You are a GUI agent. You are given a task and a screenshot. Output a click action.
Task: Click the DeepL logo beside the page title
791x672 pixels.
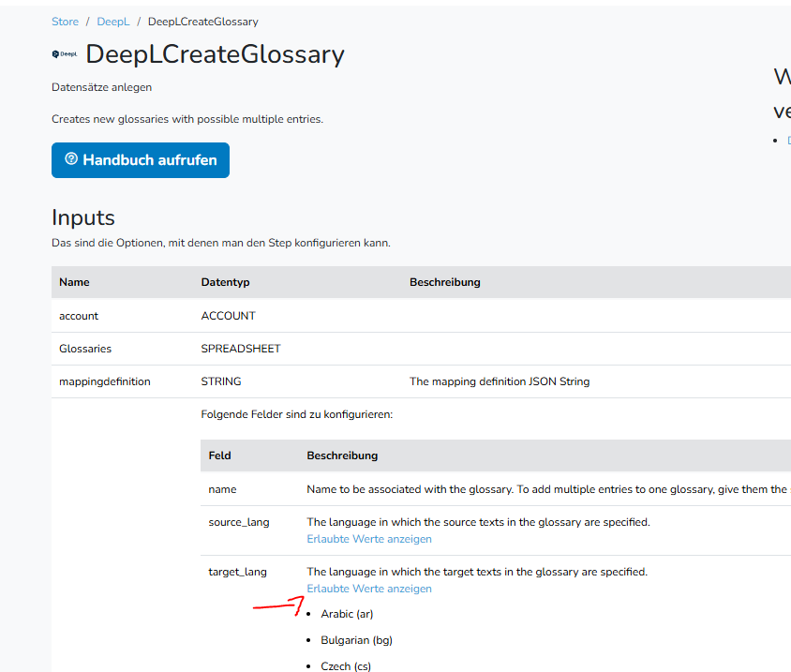pos(65,54)
